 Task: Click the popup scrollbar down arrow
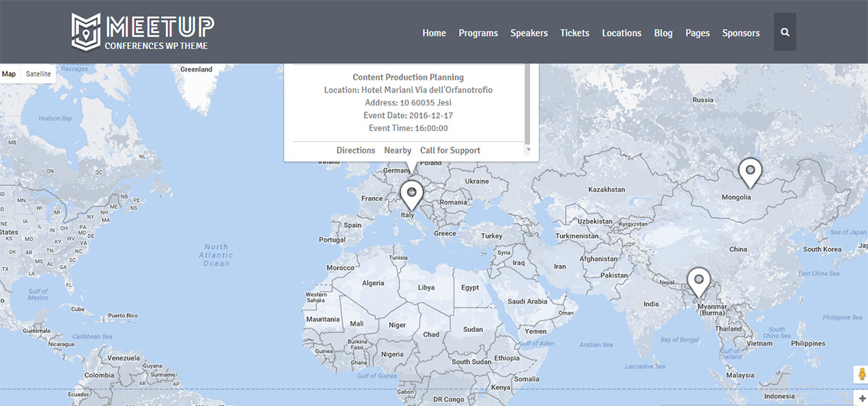pos(528,150)
